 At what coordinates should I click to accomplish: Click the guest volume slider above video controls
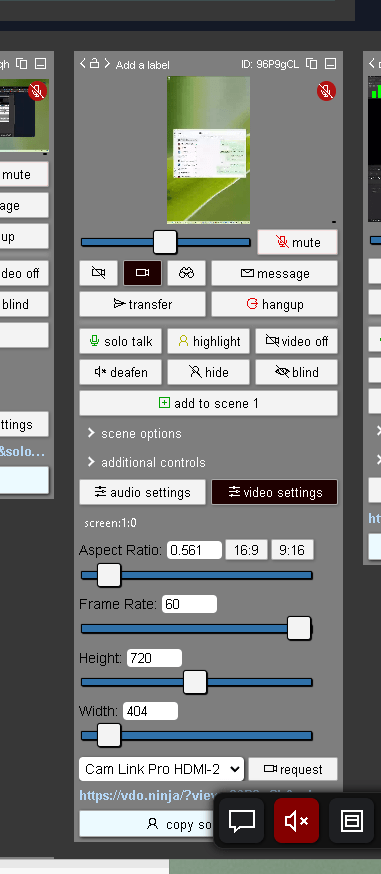click(x=165, y=242)
